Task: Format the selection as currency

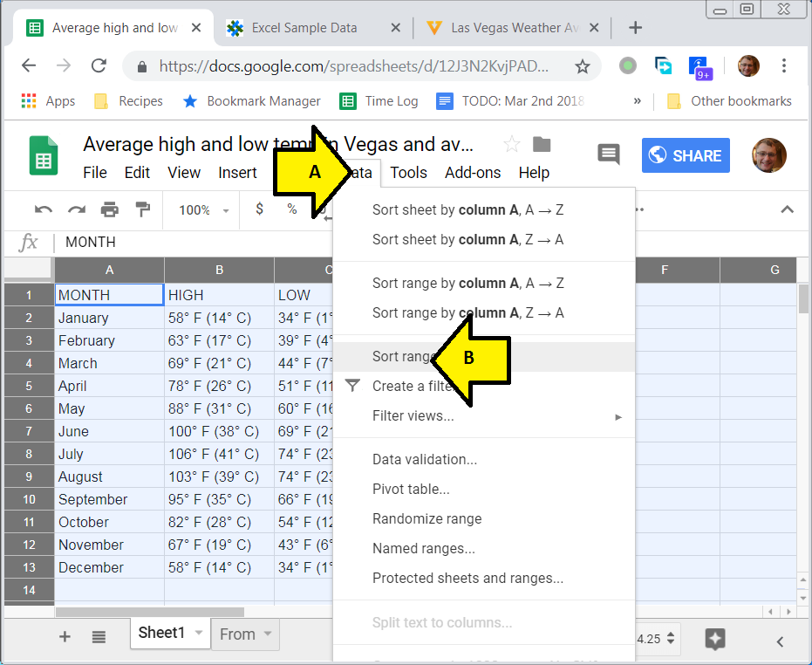Action: point(259,209)
